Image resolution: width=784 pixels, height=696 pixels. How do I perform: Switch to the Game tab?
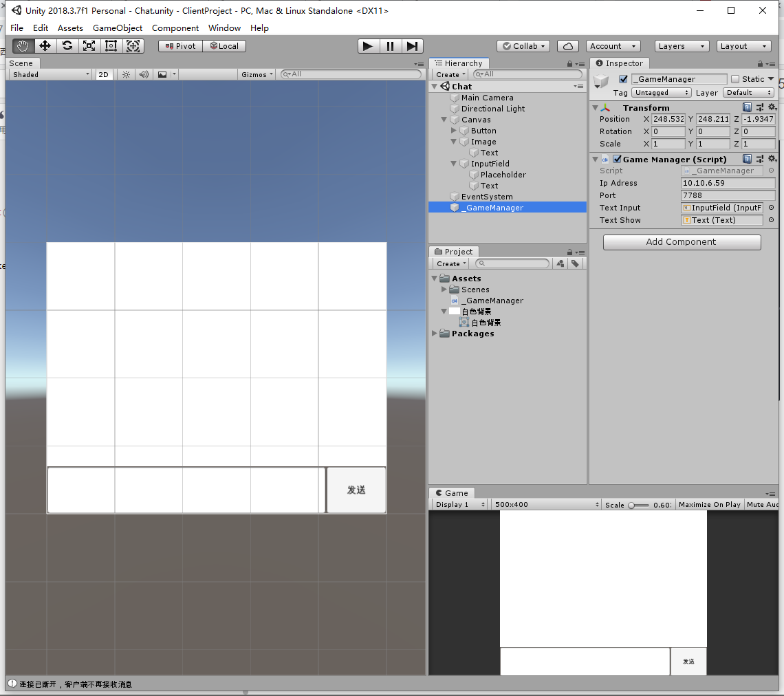click(x=452, y=493)
